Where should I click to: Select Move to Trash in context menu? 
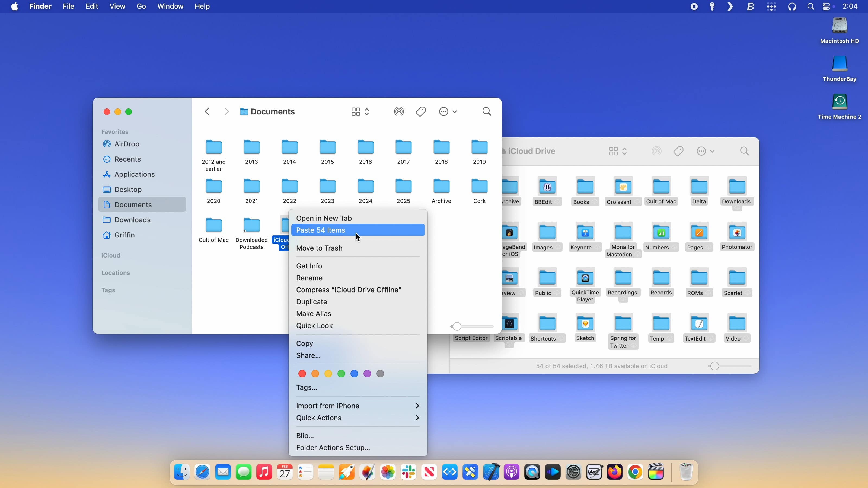(x=319, y=248)
